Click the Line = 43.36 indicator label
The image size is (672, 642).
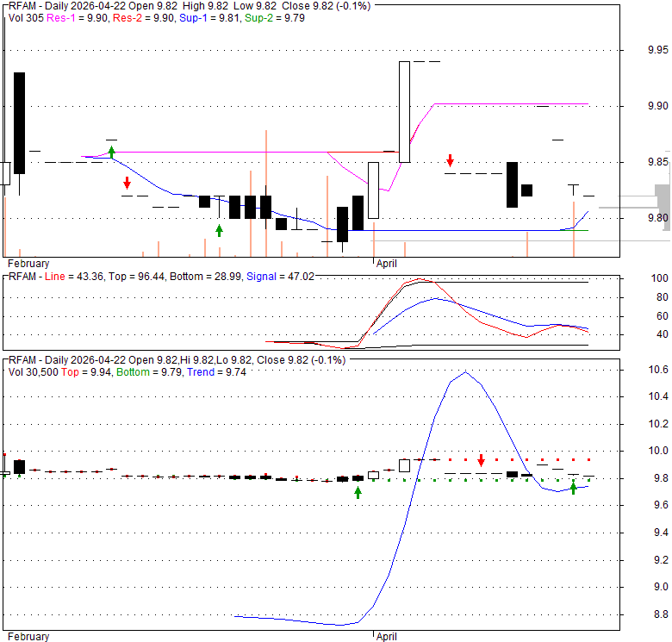point(74,277)
